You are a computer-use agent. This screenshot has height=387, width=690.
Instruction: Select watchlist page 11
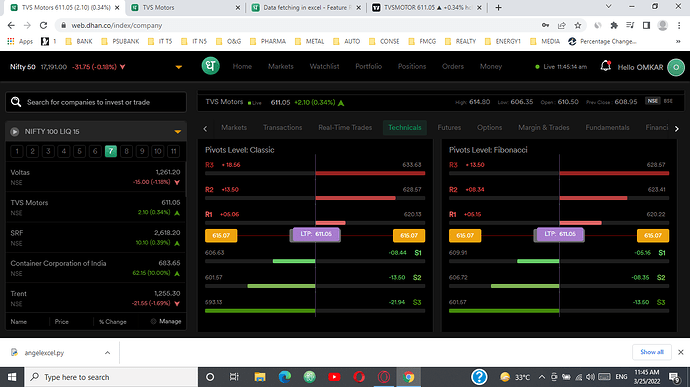[173, 151]
